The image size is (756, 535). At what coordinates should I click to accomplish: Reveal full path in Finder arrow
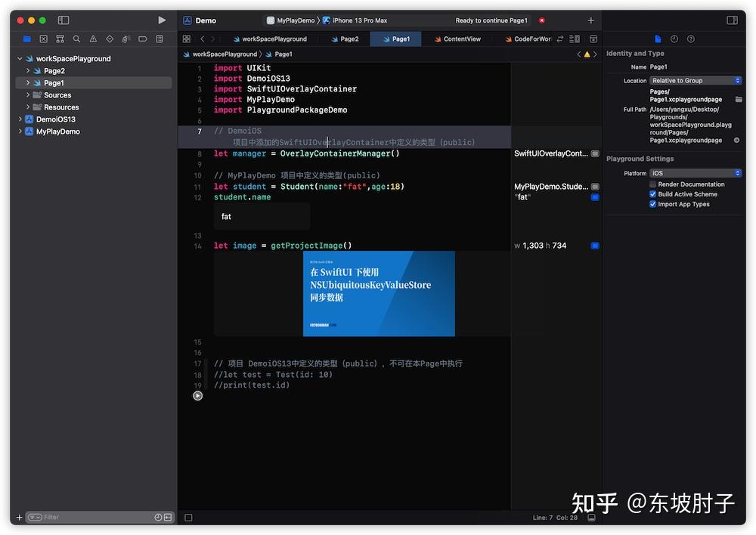pyautogui.click(x=736, y=141)
